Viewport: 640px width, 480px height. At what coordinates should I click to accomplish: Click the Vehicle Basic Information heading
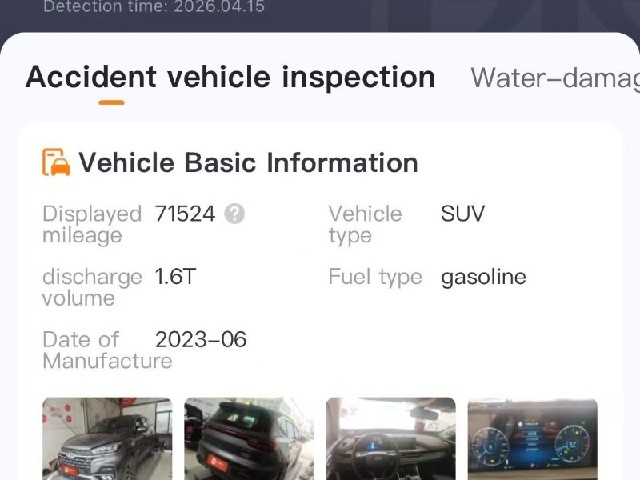[x=248, y=163]
